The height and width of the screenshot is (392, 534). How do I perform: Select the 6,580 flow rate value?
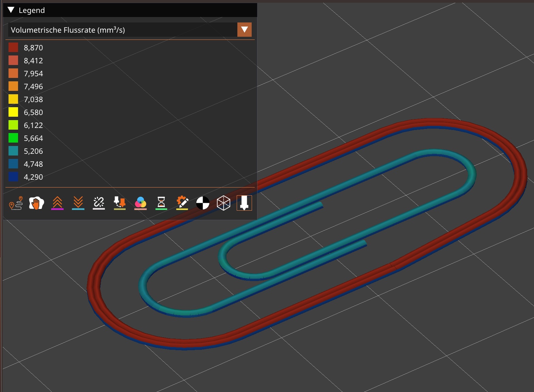(x=33, y=112)
